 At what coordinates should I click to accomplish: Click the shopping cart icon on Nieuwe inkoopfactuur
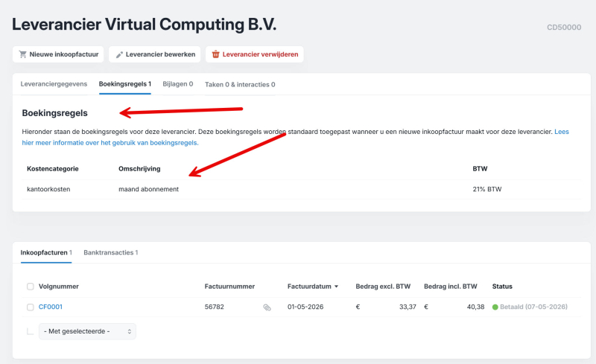click(x=23, y=54)
